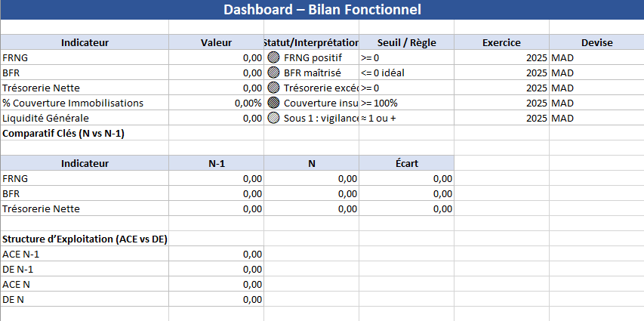Select the Structure d'Exploitation section heading
Image resolution: width=644 pixels, height=321 pixels.
click(85, 239)
